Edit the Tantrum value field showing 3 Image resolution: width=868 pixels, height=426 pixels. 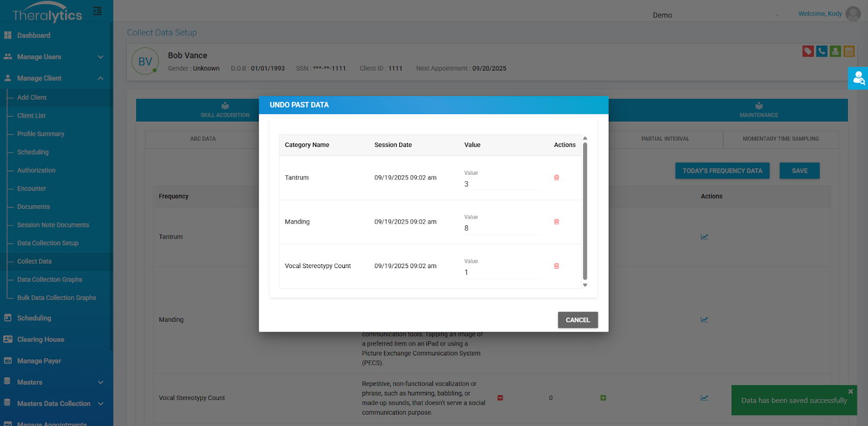click(503, 184)
